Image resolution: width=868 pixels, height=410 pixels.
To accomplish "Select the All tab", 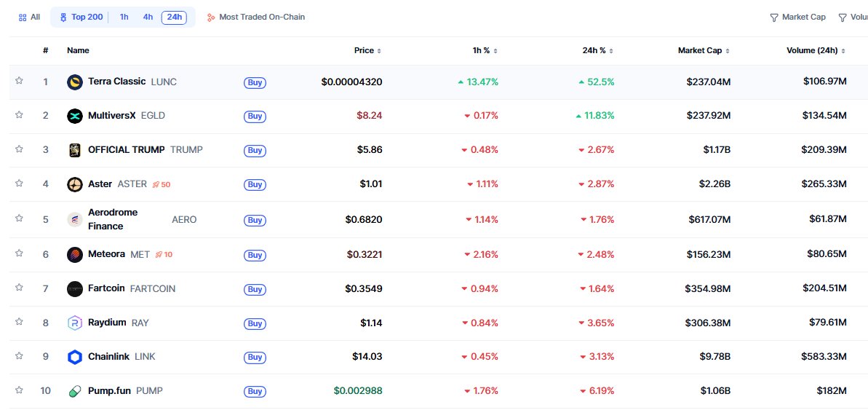I will 29,17.
